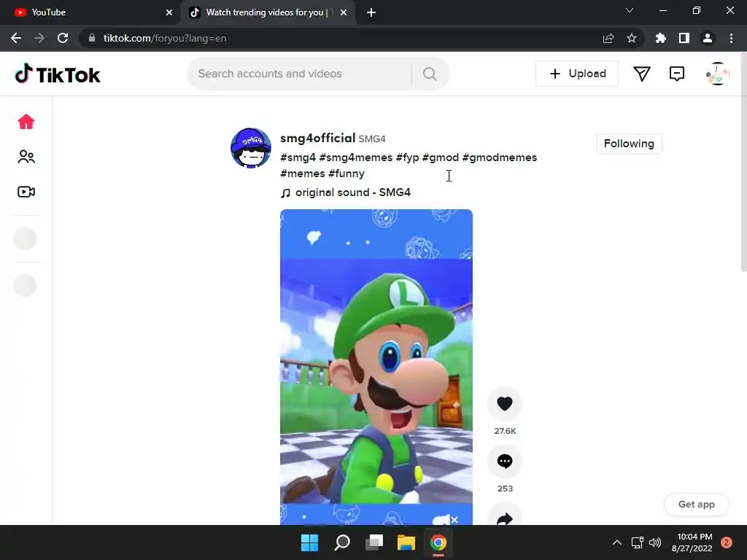Close the YouTube tab
The image size is (747, 560).
click(169, 12)
